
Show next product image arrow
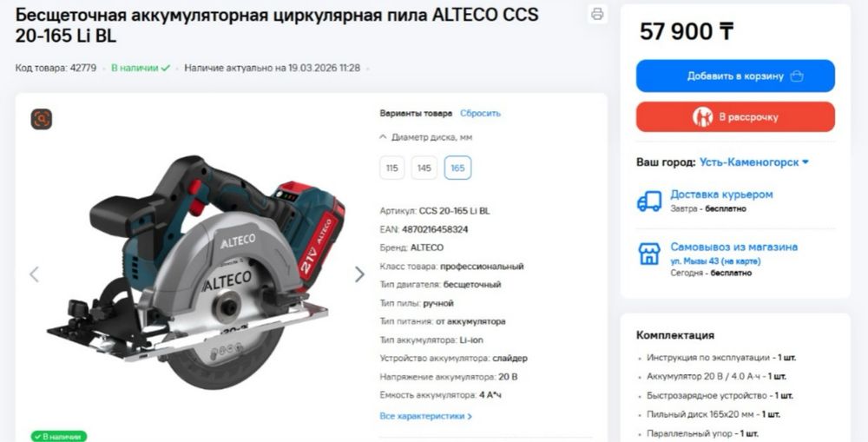360,274
